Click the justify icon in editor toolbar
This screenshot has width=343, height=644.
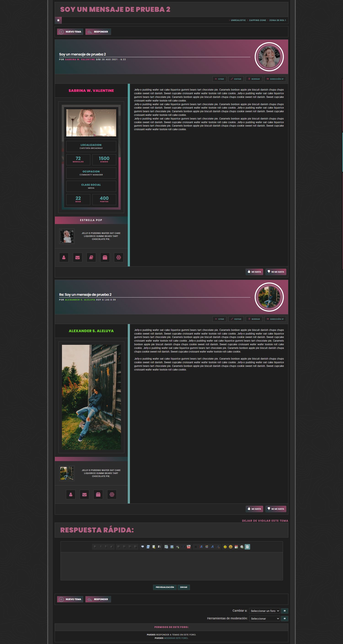click(x=136, y=547)
